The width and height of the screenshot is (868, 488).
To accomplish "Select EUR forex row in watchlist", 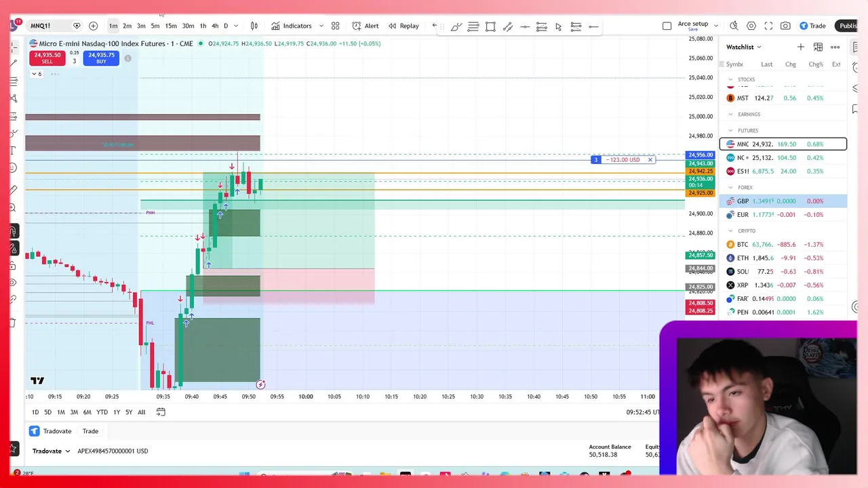I will 783,215.
